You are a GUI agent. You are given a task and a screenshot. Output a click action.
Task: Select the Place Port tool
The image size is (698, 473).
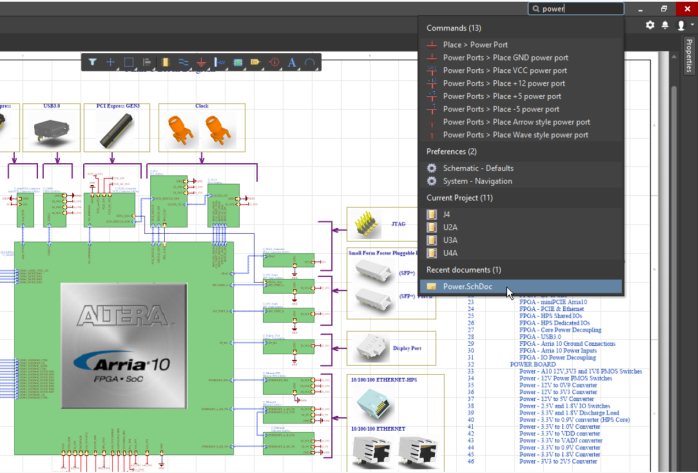click(x=255, y=62)
